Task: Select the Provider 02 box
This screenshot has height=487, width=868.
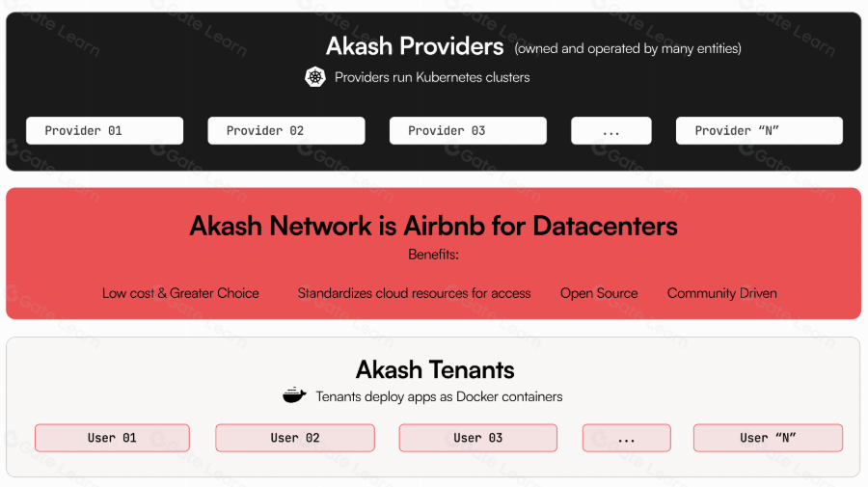Action: pyautogui.click(x=286, y=130)
